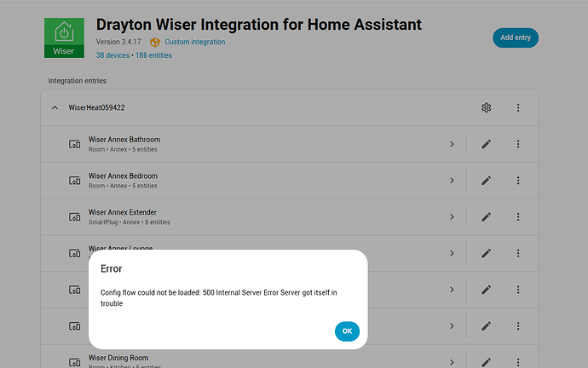Click the Wiser Annex Bathroom device icon
588x368 pixels.
point(75,144)
